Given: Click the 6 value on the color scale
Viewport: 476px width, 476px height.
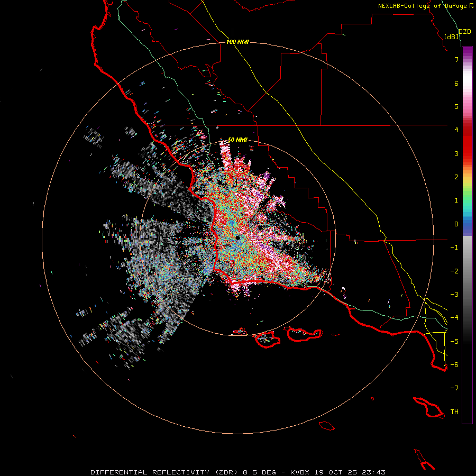Looking at the screenshot, I should (456, 83).
